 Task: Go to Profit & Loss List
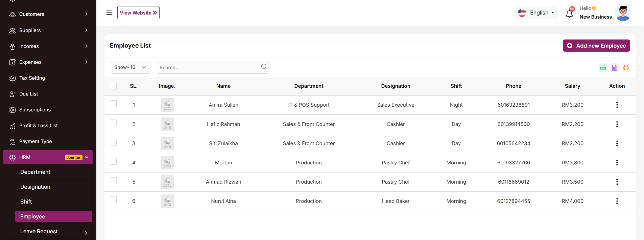(38, 126)
